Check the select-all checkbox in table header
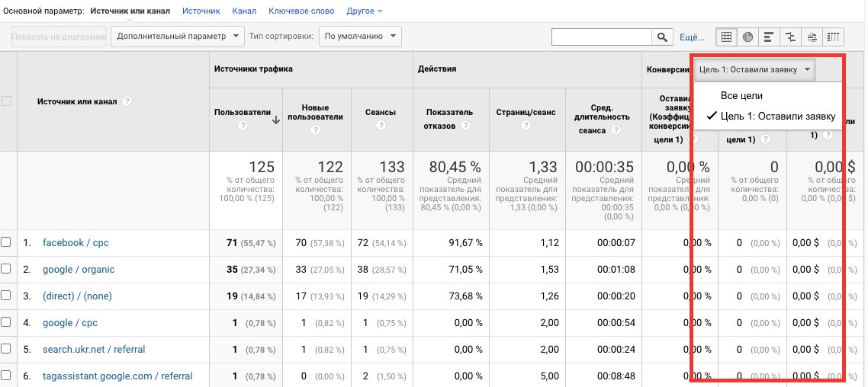Image resolution: width=868 pixels, height=387 pixels. 6,101
